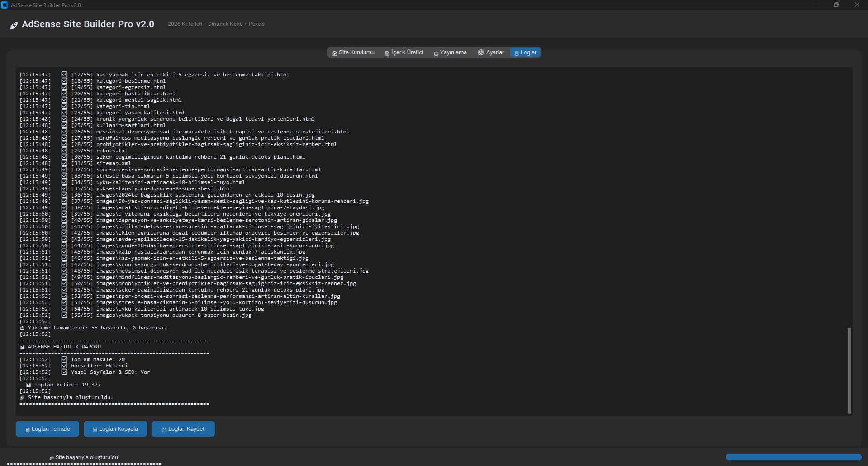Click the icon beside Toplam kelime: 19,377
868x466 pixels.
click(x=28, y=385)
